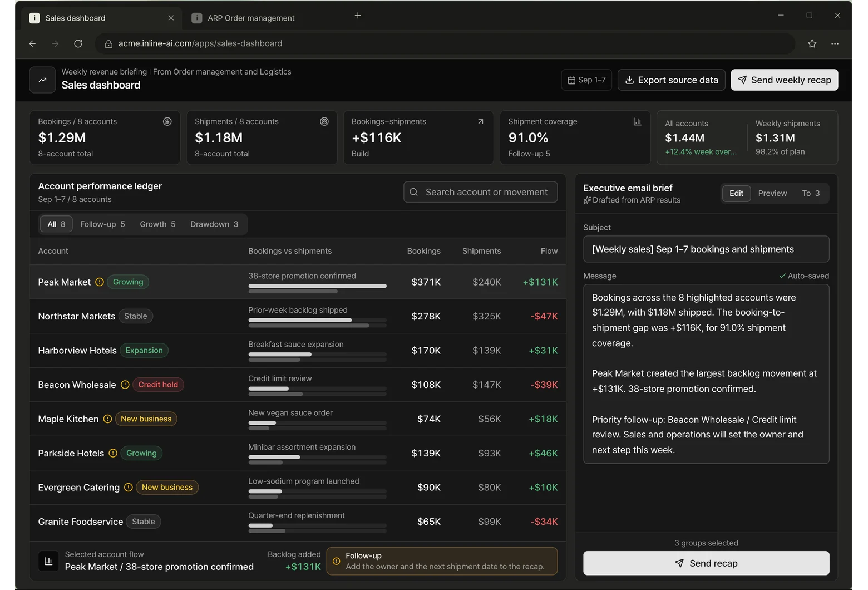Click the warning icon next to Peak Market
Screen dimensions: 868x590
pos(100,282)
